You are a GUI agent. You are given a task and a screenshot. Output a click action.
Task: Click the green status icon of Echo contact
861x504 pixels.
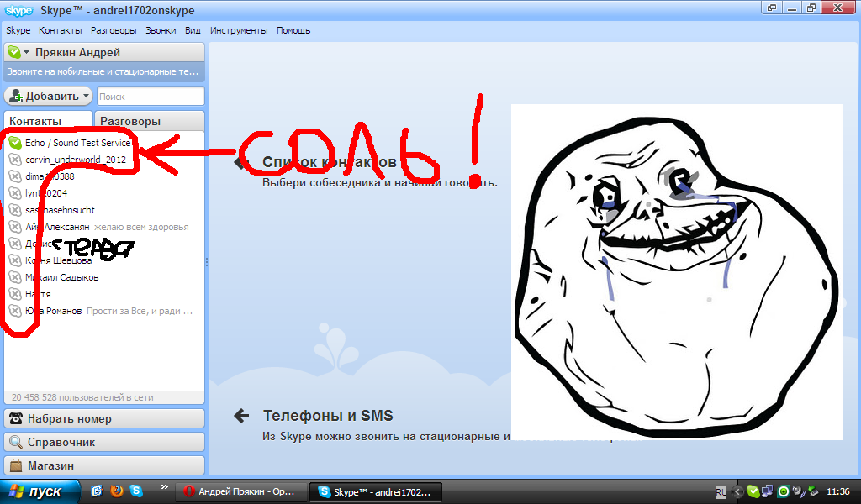(15, 143)
